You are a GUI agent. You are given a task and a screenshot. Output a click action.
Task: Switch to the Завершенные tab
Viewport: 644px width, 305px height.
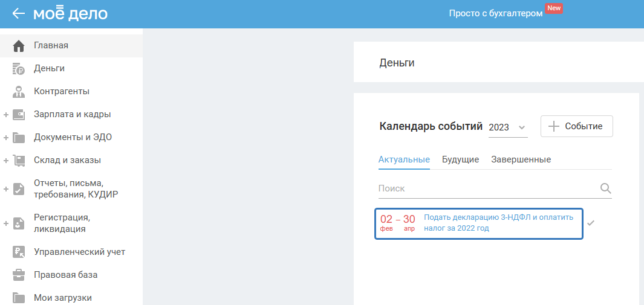[x=521, y=159]
